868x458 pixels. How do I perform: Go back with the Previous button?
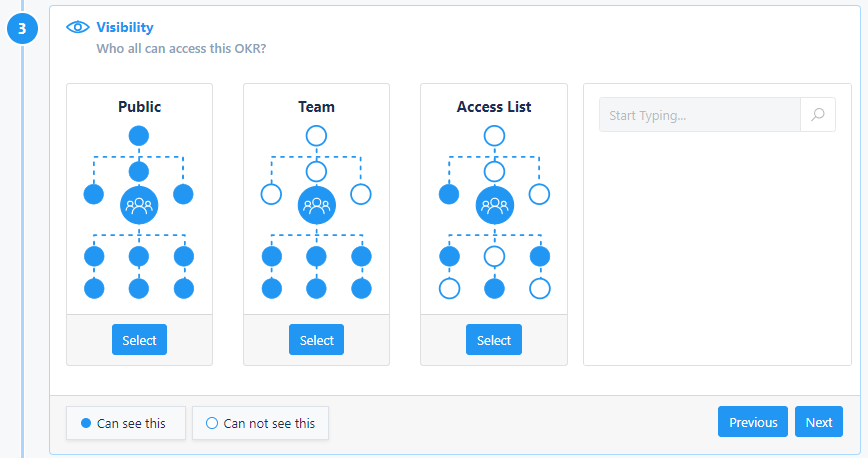click(x=752, y=422)
